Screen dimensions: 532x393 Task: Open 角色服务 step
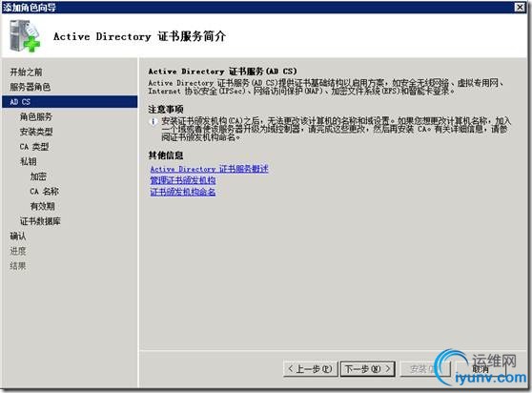36,116
